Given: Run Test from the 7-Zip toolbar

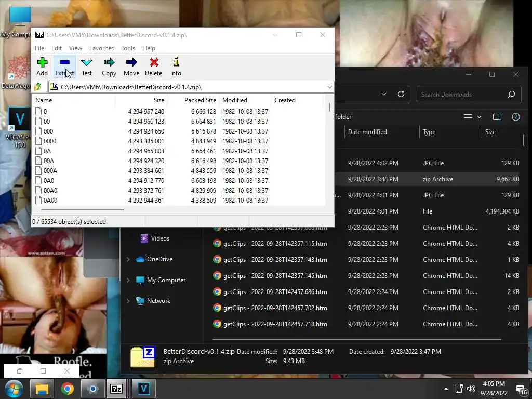Looking at the screenshot, I should [87, 66].
